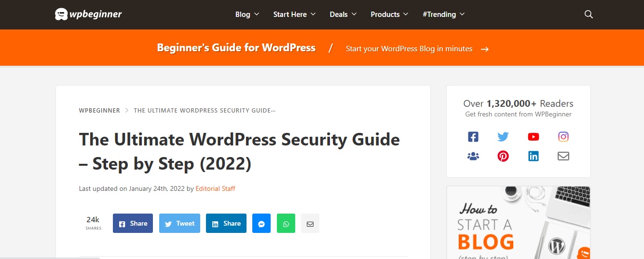Screen dimensions: 644x259
Task: Click 'Over 1,320,000+ Readers' text
Action: (x=518, y=103)
